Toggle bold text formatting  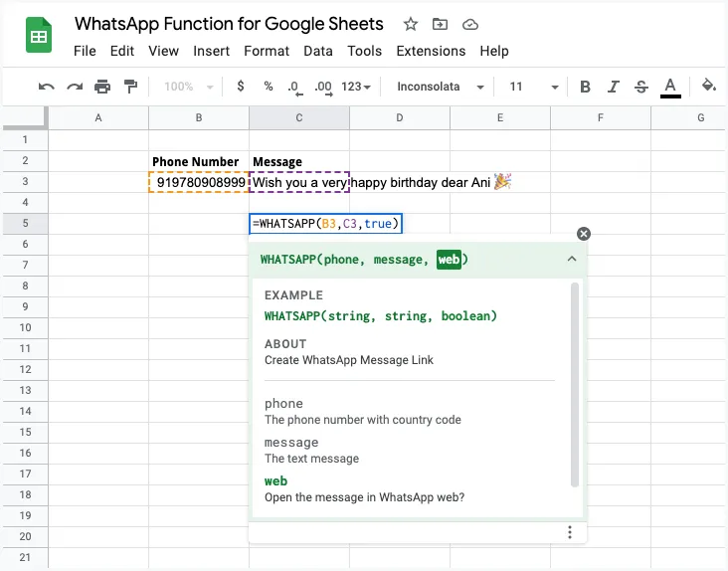coord(585,87)
